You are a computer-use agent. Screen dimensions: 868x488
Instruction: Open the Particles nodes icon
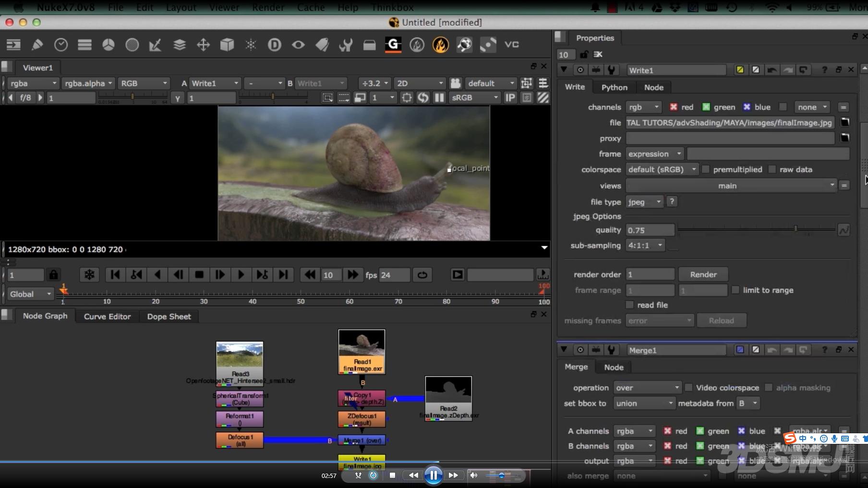coord(251,45)
